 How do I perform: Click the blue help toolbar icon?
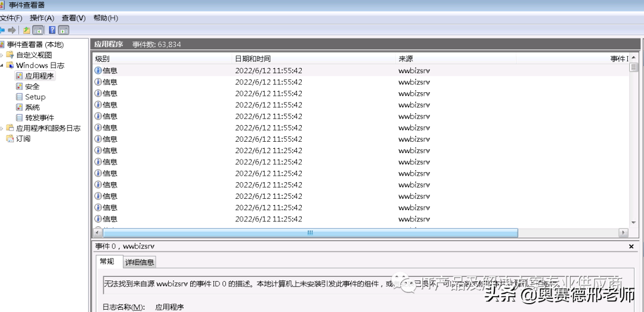coord(52,30)
